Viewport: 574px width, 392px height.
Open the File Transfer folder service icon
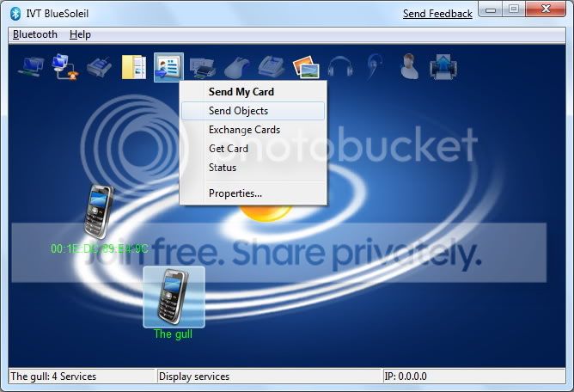coord(133,67)
